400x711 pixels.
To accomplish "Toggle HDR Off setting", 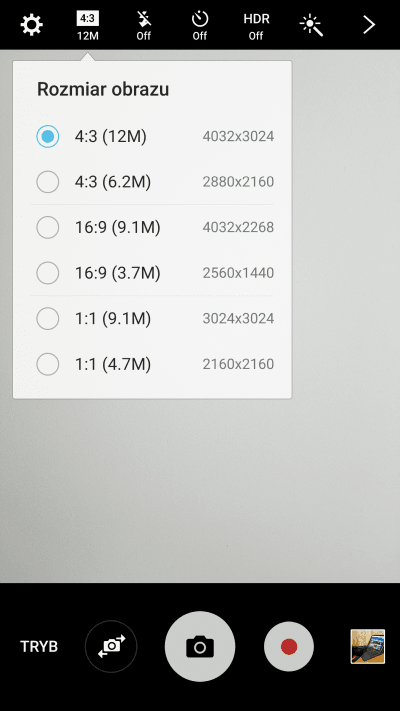I will click(x=256, y=25).
